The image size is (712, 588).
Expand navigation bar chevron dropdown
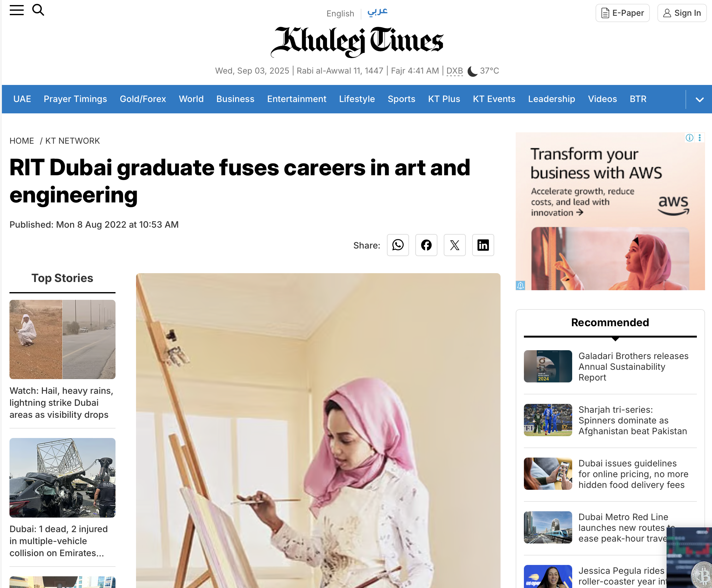coord(699,99)
